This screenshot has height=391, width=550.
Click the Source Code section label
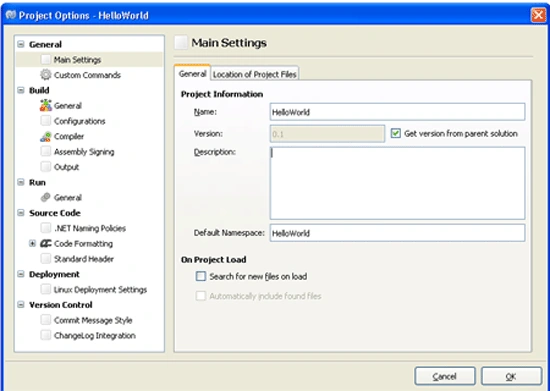coord(55,213)
